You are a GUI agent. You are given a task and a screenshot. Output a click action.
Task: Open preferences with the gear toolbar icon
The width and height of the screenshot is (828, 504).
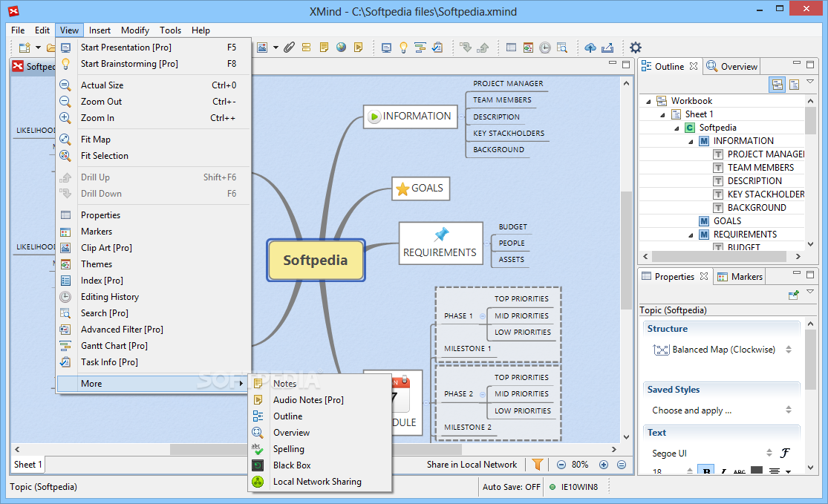click(x=636, y=48)
